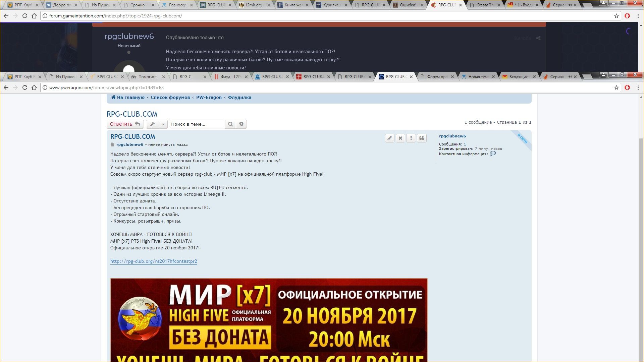Expand topic tools dropdown arrow

pos(163,124)
